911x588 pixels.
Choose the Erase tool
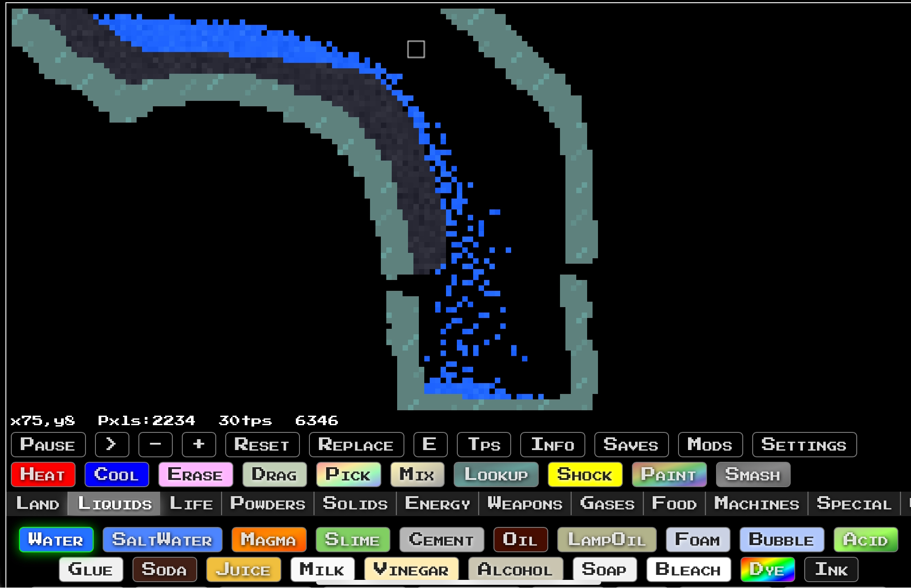(195, 474)
